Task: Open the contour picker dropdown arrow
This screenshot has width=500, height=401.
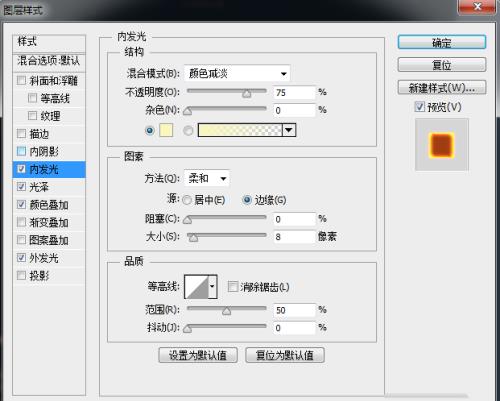Action: pos(212,286)
